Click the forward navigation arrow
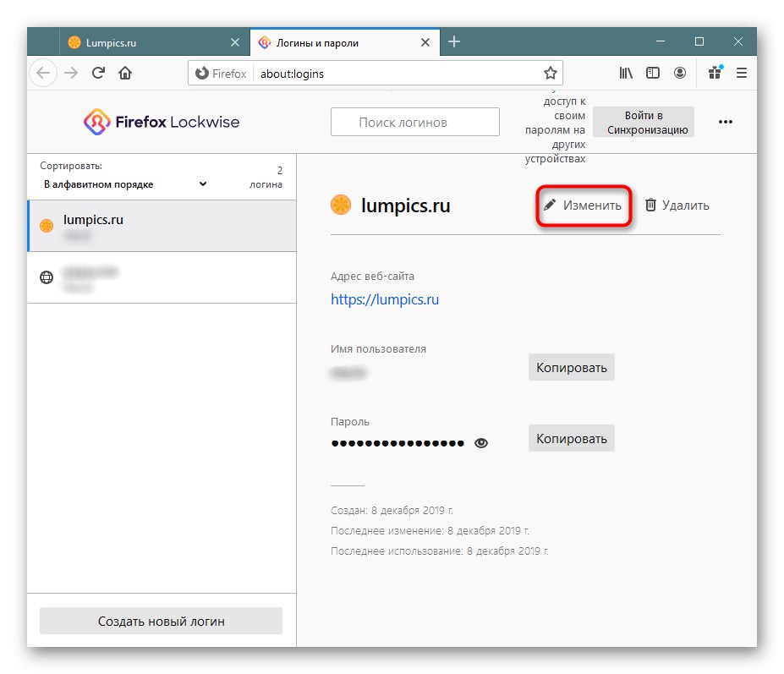784x674 pixels. 71,73
